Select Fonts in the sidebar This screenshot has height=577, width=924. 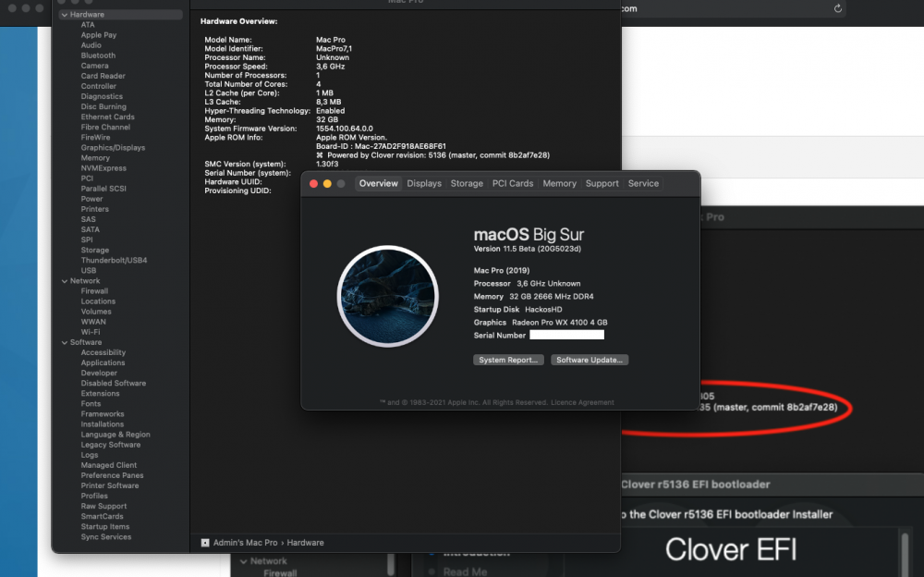[x=91, y=403]
